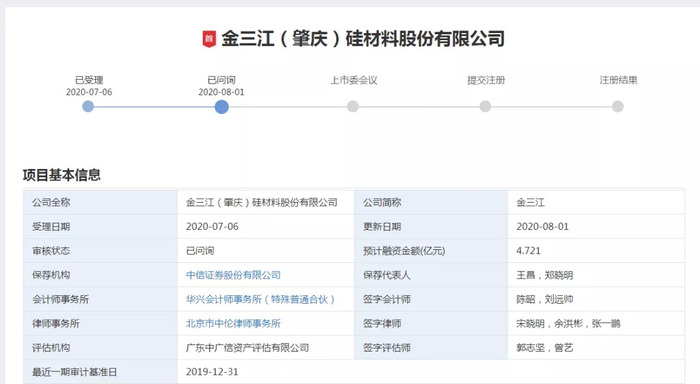Select the 提交注册 timeline step dot
This screenshot has width=700, height=384.
pyautogui.click(x=485, y=106)
